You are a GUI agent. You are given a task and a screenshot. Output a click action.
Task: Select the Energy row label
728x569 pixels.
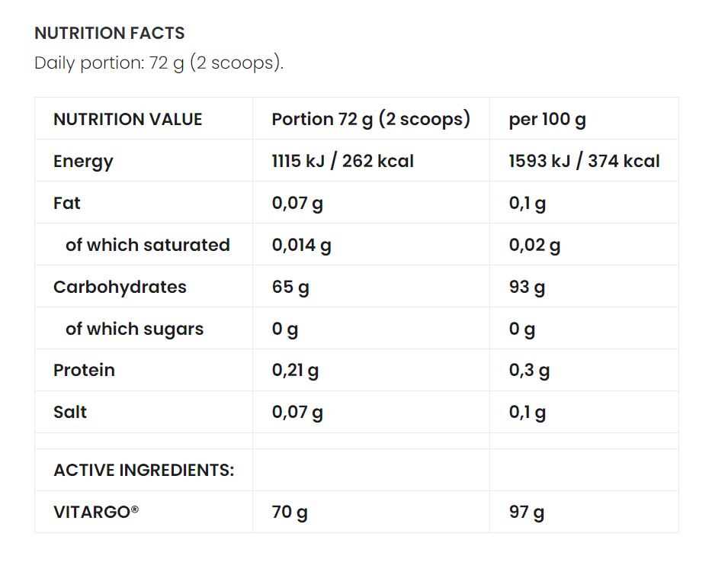pyautogui.click(x=83, y=162)
